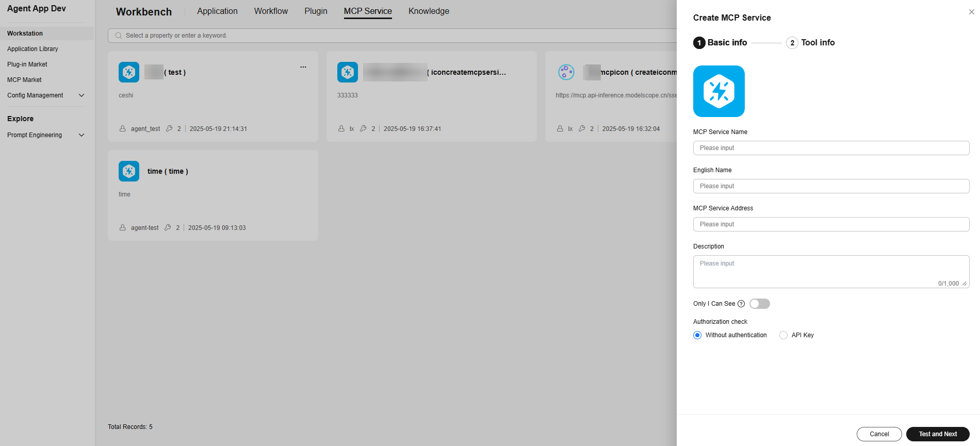The width and height of the screenshot is (980, 446).
Task: Close the Create MCP Service panel
Action: point(971,12)
